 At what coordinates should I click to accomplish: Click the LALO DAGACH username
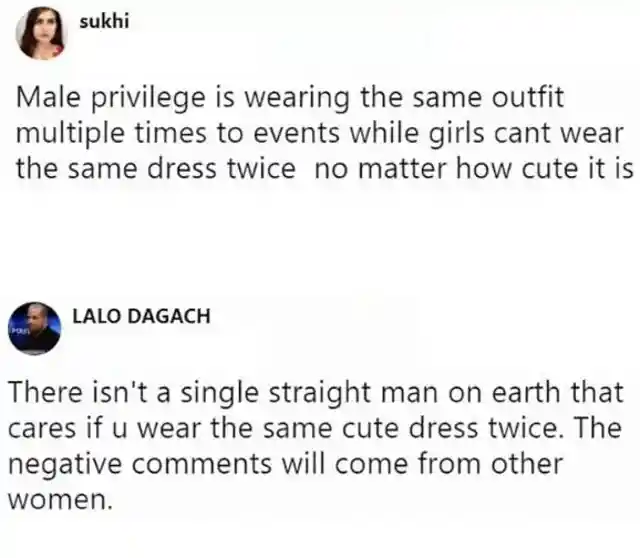coord(141,316)
